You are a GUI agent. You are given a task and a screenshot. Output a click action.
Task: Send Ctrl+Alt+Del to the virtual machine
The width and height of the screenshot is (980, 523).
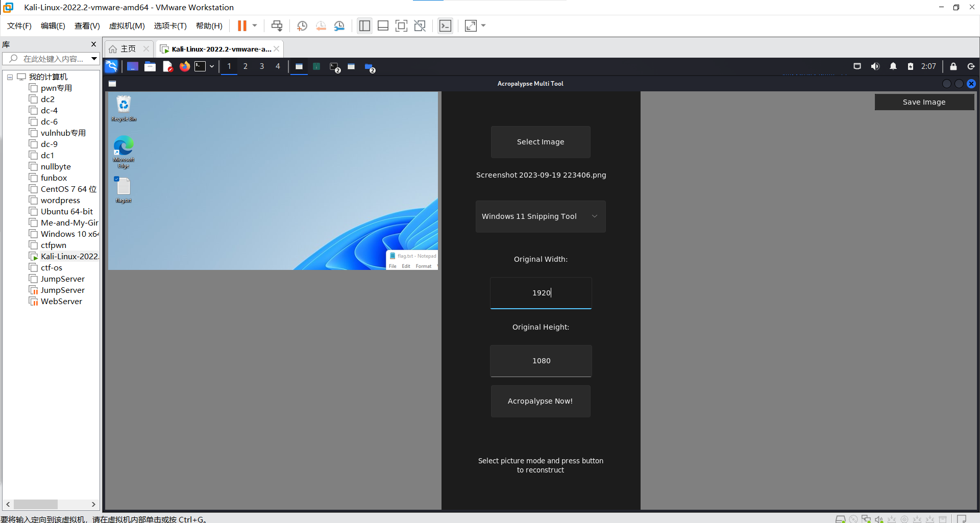(x=277, y=26)
